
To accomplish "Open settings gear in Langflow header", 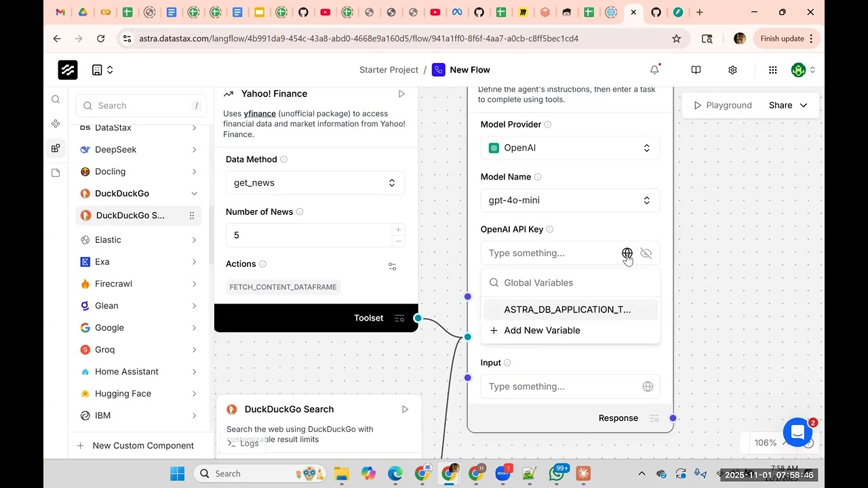I will [x=732, y=70].
